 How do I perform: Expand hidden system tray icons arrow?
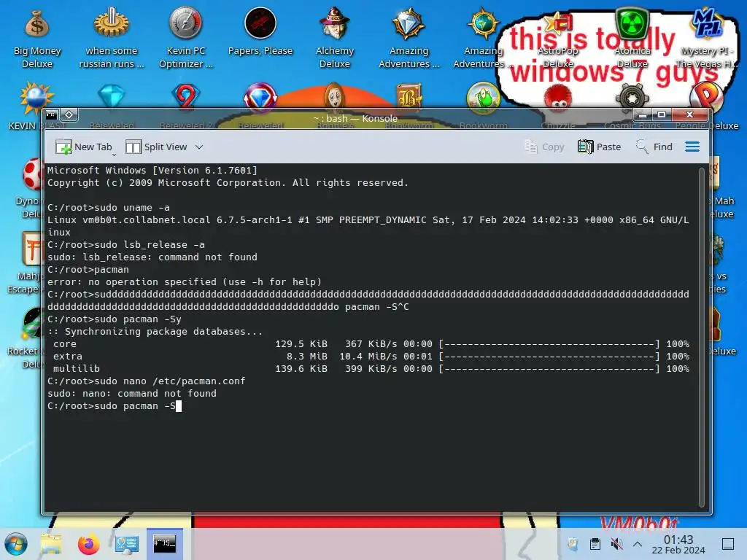[x=638, y=544]
